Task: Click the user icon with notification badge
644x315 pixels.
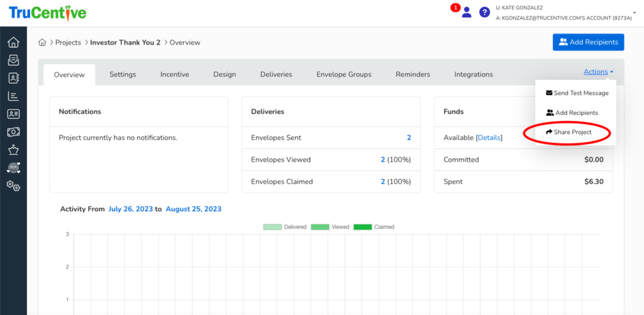Action: click(466, 12)
